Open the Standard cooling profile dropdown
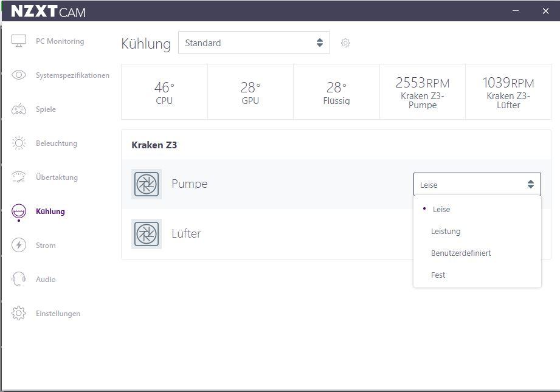 click(254, 43)
